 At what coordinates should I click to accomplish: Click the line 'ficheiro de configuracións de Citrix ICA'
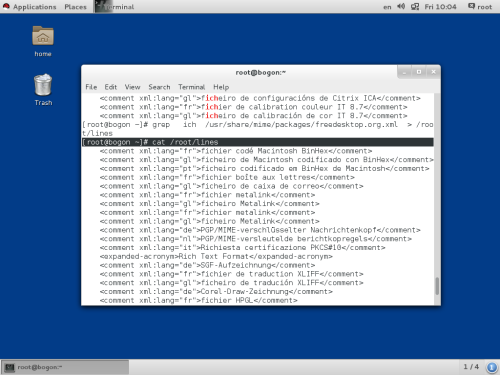coord(260,98)
